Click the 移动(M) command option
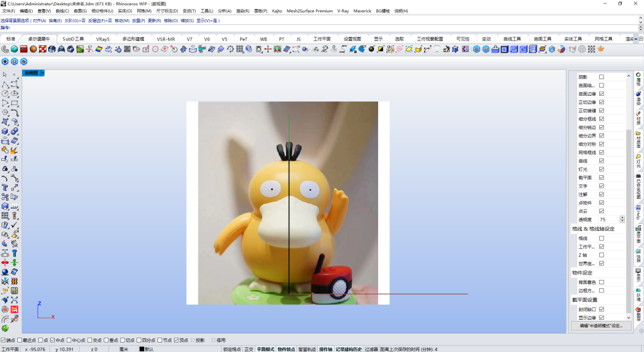The height and width of the screenshot is (352, 644). coord(122,20)
